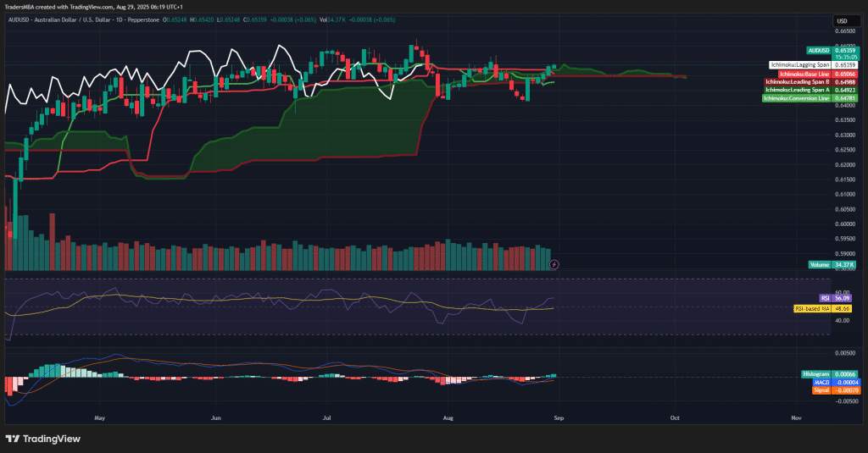Click the Ichimoku Leading Span A label
Screen dimensions: 868x453
point(797,90)
